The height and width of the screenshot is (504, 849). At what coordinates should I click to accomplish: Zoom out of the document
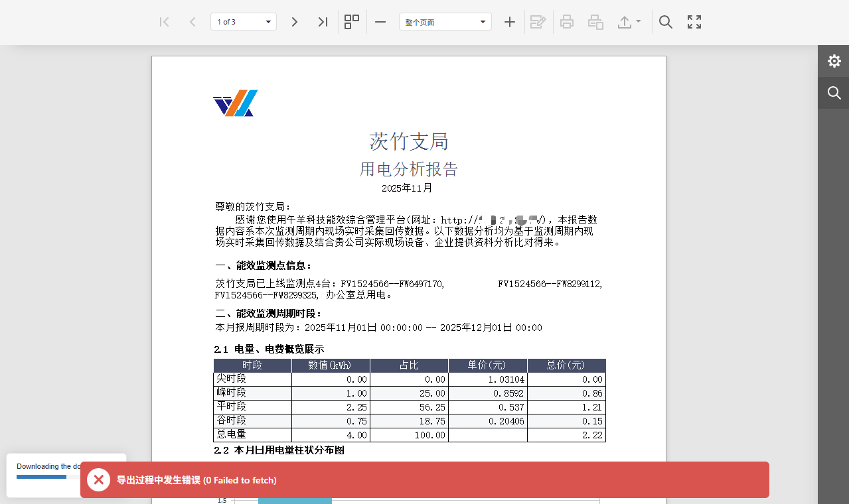[380, 22]
